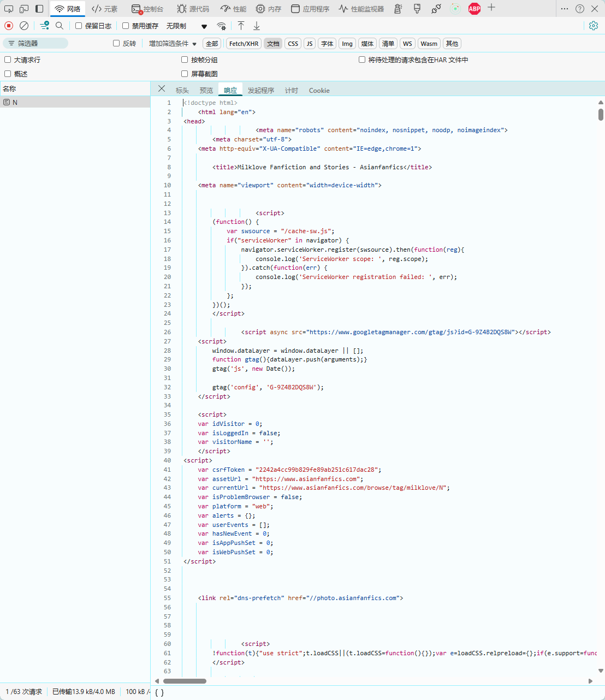Open the DevTools more options ellipsis menu
The height and width of the screenshot is (700, 605).
(x=564, y=9)
